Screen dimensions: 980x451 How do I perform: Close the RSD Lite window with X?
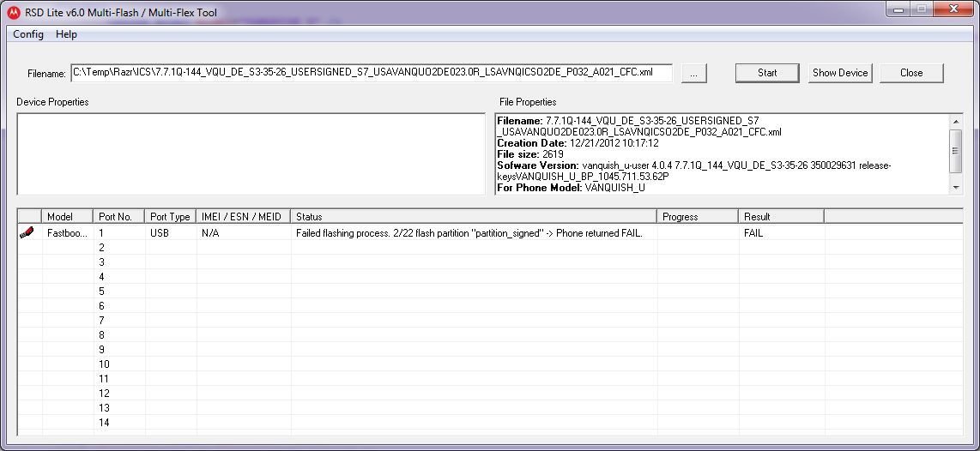953,9
